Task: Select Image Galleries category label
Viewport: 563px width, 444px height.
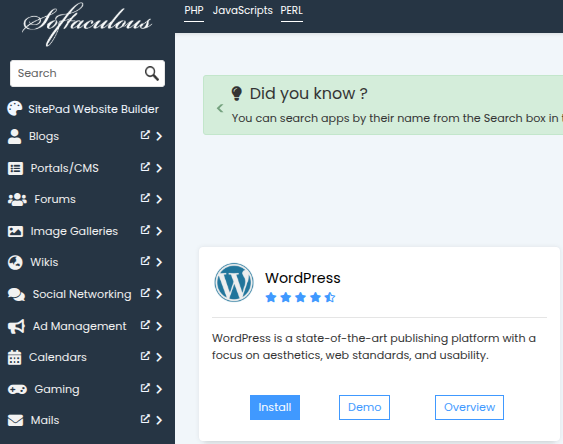Action: coord(74,232)
